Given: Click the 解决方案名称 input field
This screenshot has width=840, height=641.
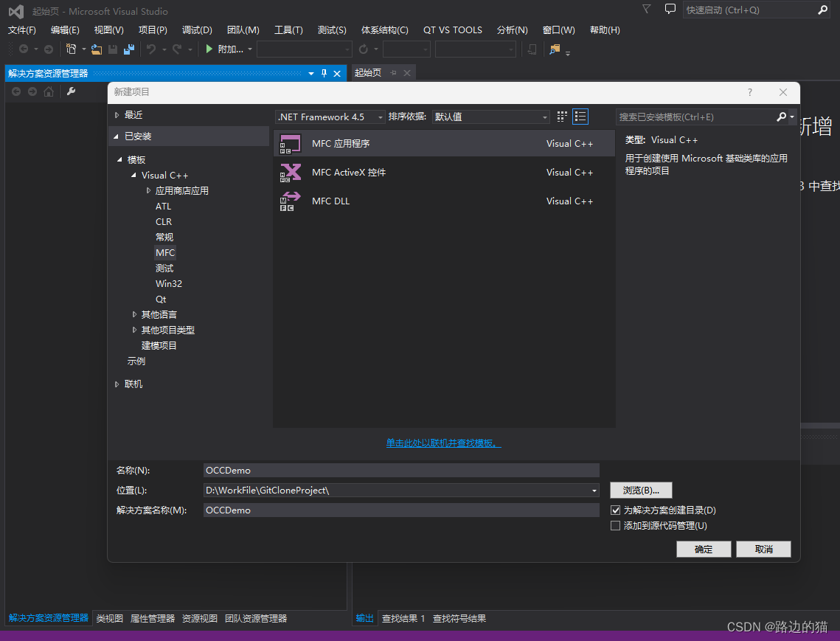Looking at the screenshot, I should coord(401,510).
